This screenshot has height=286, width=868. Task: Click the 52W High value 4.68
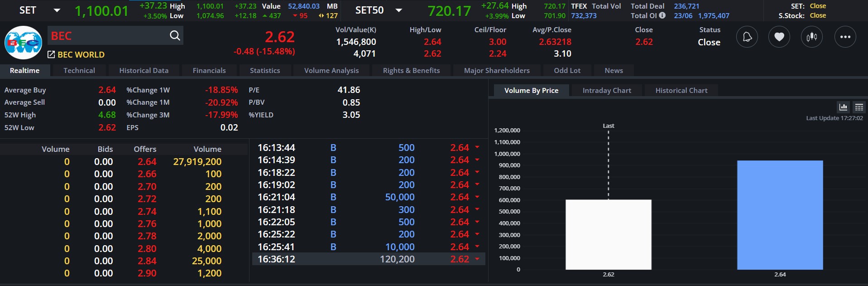click(x=107, y=115)
